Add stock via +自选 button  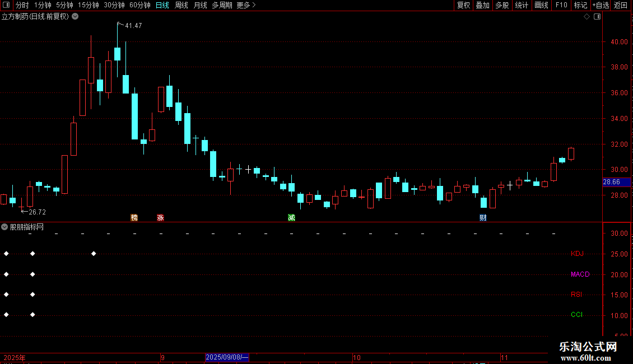(x=601, y=5)
